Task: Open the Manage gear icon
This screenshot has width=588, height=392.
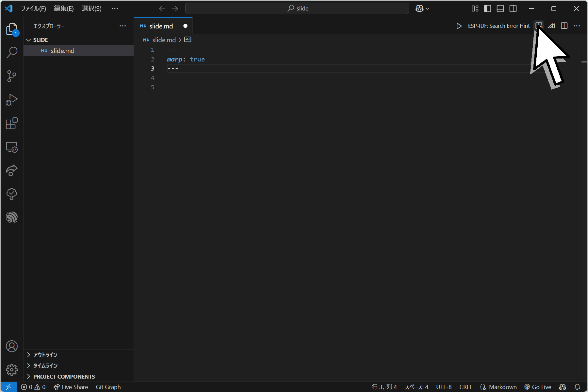Action: click(12, 370)
